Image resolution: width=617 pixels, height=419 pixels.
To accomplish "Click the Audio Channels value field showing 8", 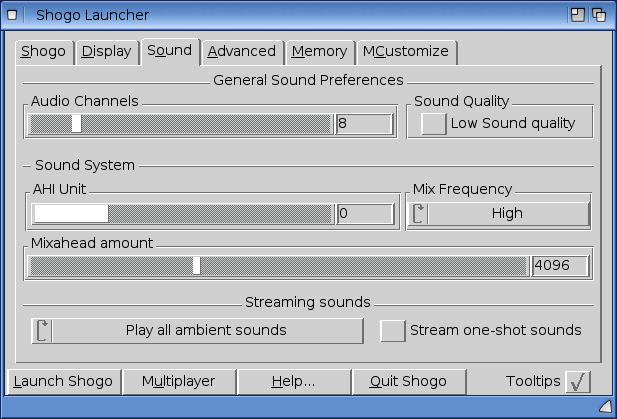I will [x=364, y=124].
